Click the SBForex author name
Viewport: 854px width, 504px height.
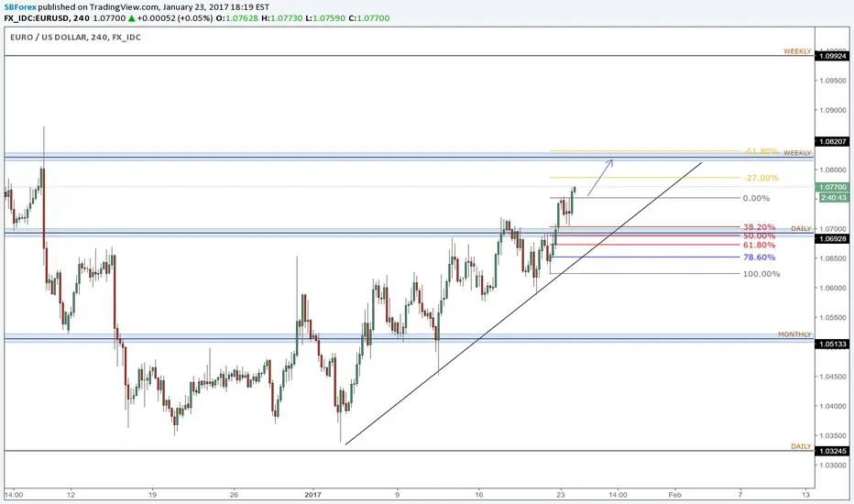pyautogui.click(x=19, y=7)
